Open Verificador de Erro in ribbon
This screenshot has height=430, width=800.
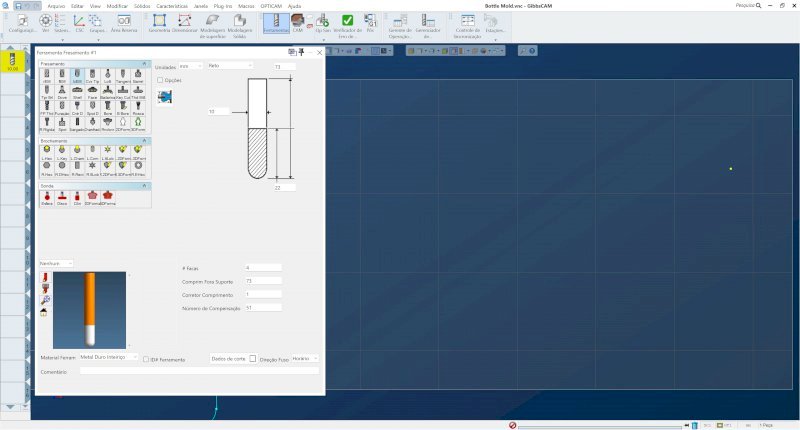click(347, 24)
